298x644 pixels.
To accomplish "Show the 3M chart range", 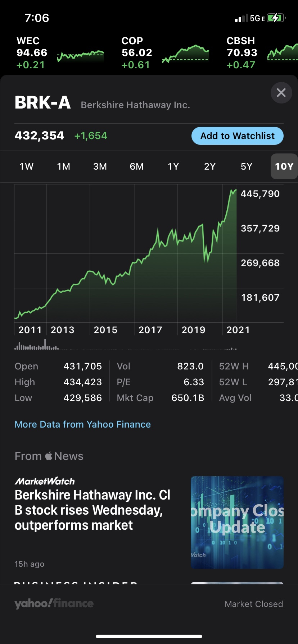I will [x=100, y=166].
